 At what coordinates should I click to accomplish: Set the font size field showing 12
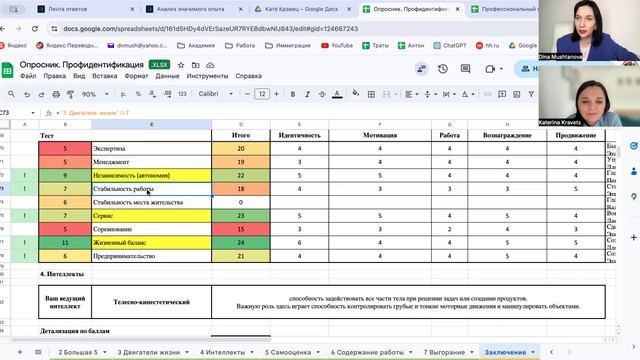[262, 94]
